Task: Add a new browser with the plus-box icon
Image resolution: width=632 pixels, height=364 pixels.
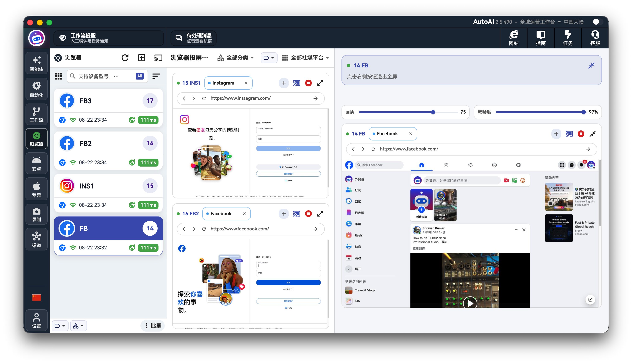Action: click(142, 58)
